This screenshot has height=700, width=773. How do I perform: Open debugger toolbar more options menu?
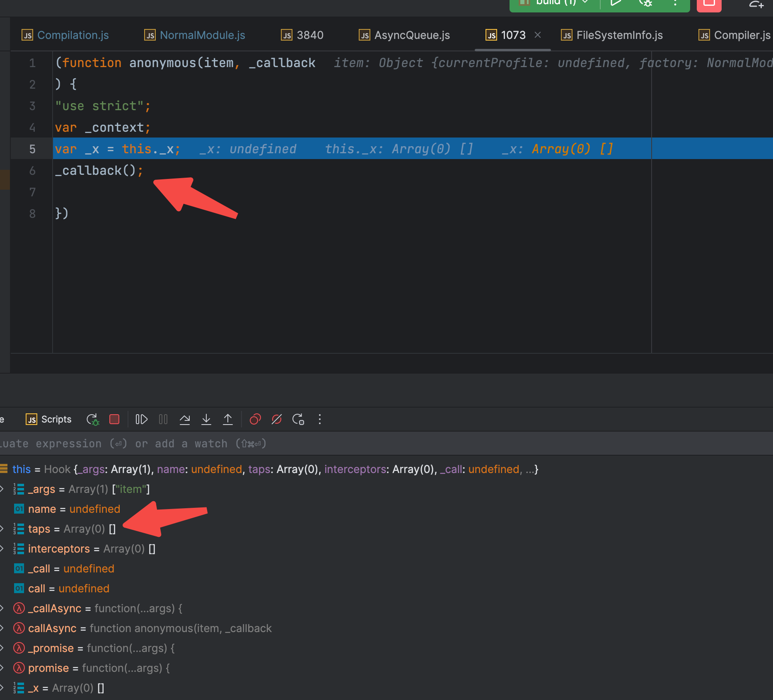click(x=319, y=420)
